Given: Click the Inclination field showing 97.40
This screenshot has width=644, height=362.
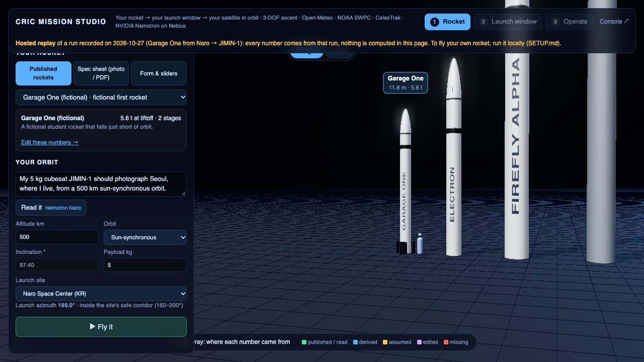Looking at the screenshot, I should click(57, 265).
